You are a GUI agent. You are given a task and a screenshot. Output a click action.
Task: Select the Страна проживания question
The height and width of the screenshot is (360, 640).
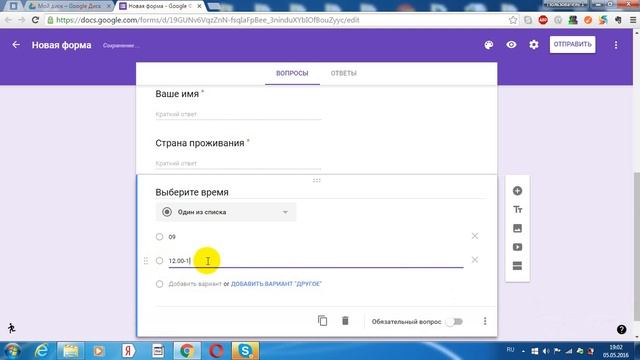(x=200, y=143)
